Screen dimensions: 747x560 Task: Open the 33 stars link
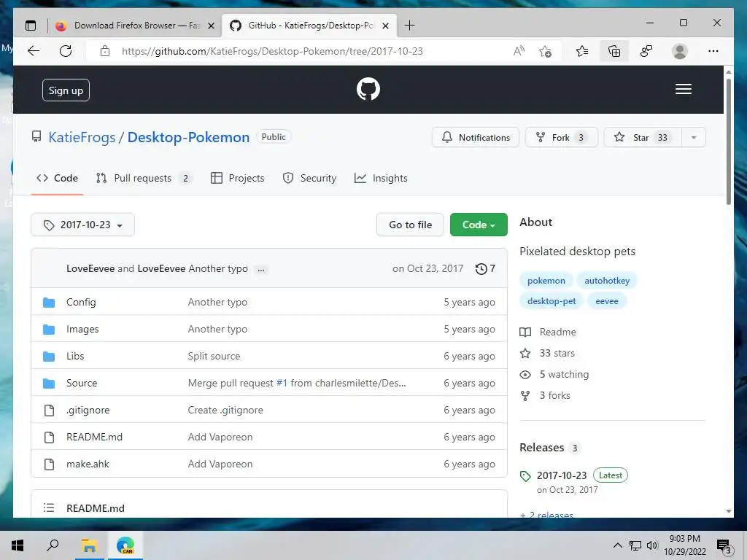(547, 353)
